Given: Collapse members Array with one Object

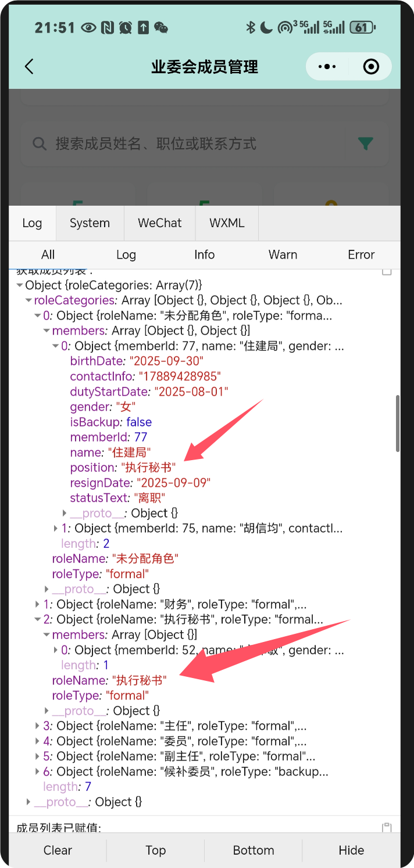Looking at the screenshot, I should [47, 634].
